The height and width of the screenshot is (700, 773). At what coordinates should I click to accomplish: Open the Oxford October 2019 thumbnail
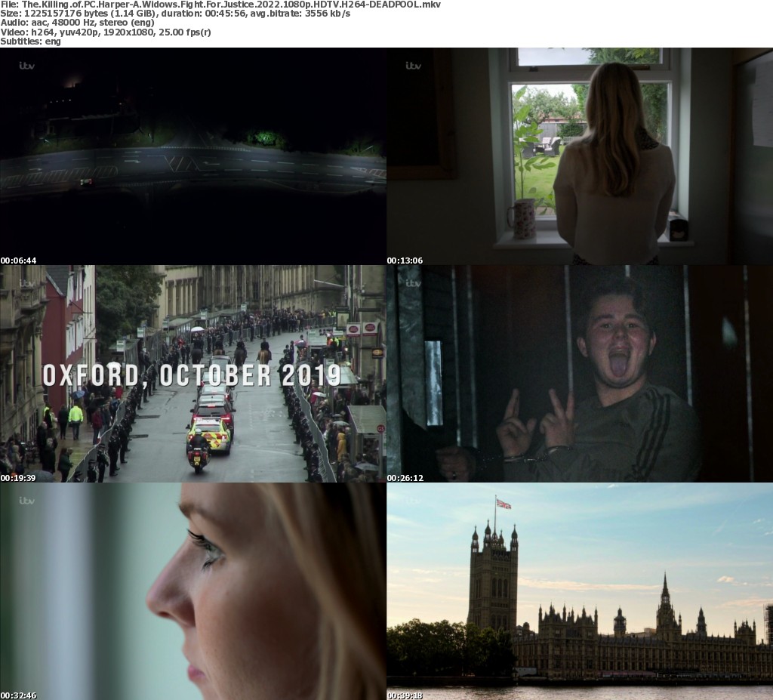coord(193,374)
